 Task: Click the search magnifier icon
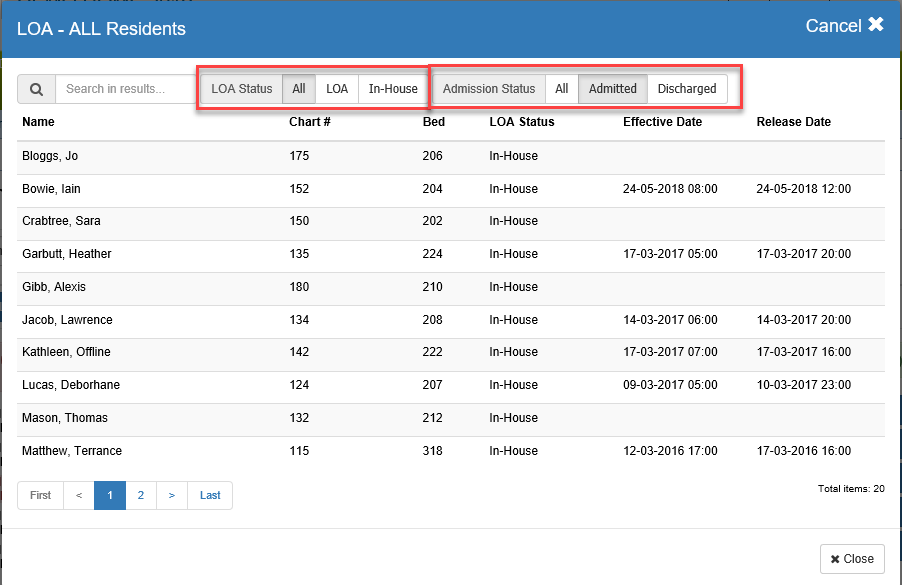coord(37,89)
